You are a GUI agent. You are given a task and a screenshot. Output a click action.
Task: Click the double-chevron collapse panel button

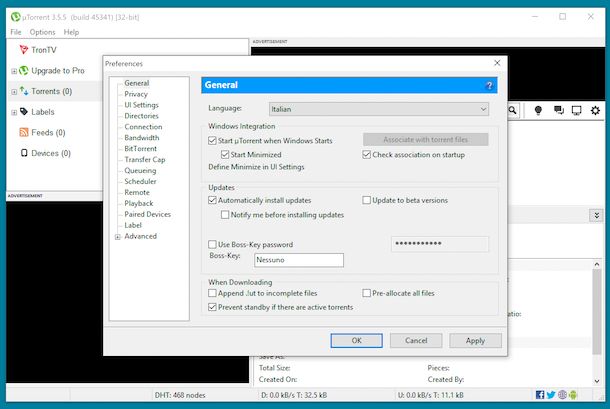point(596,215)
